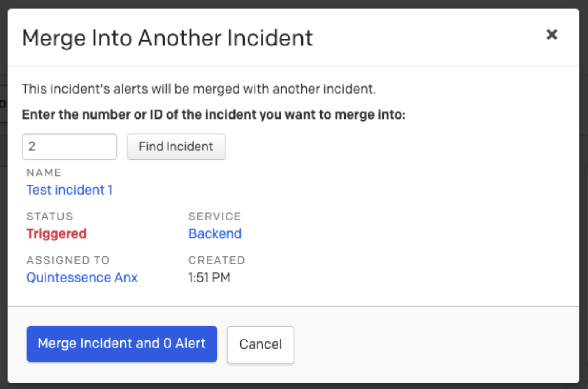Click Merge Incident and 0 Alert button

point(122,344)
